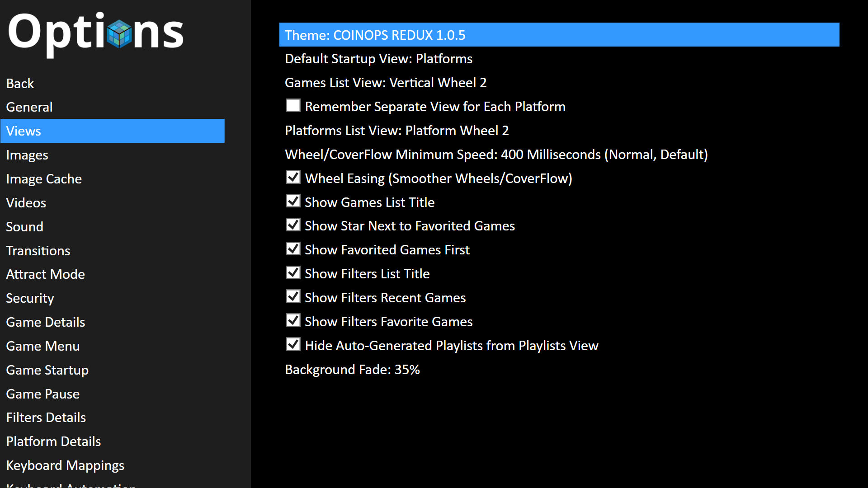Select the Views options section
Image resolution: width=868 pixels, height=488 pixels.
(x=113, y=131)
